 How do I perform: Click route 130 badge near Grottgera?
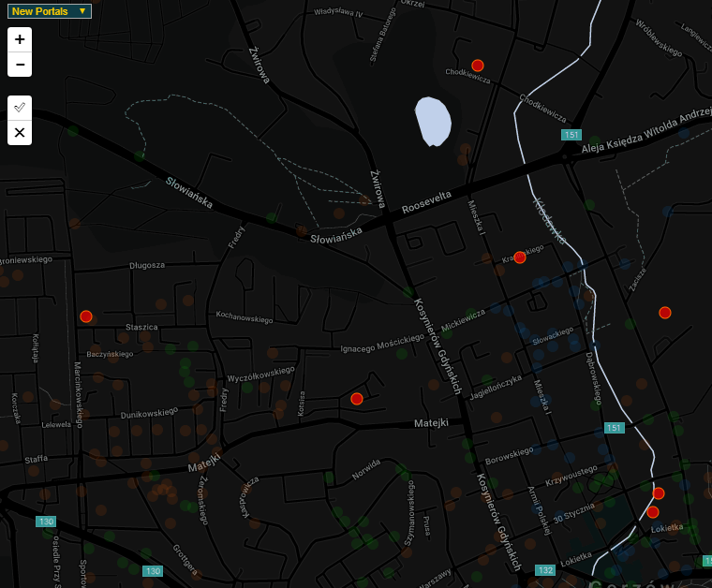pyautogui.click(x=153, y=571)
